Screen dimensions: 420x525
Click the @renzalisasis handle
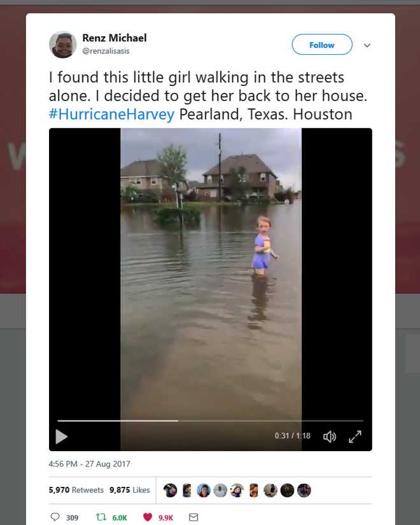point(106,51)
